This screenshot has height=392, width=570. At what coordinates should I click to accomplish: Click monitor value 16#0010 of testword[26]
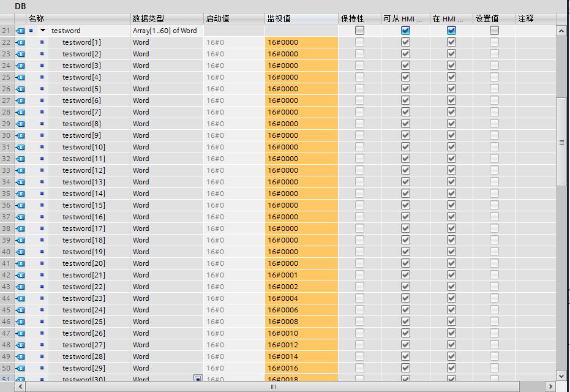click(x=301, y=333)
